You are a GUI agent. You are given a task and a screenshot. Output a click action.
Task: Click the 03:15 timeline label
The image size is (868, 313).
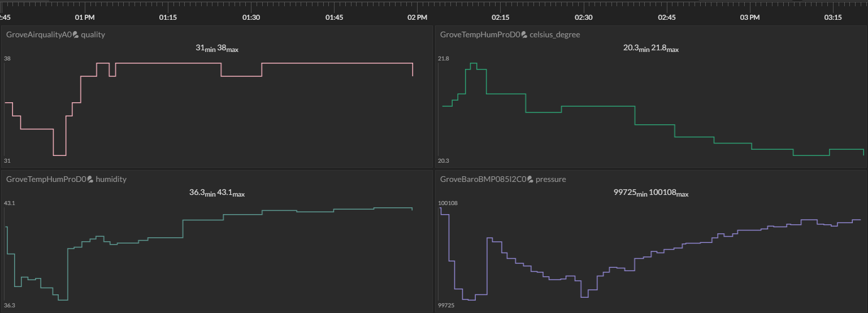[833, 18]
